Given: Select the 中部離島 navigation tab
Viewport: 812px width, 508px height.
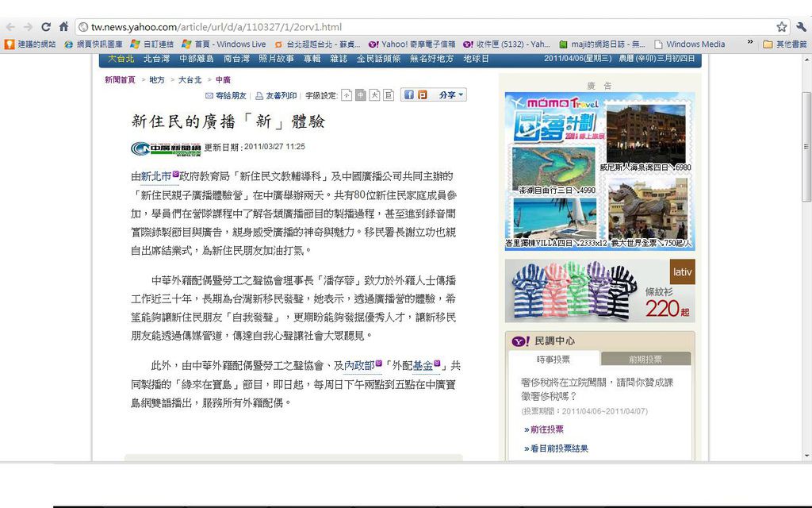Looking at the screenshot, I should coord(197,59).
